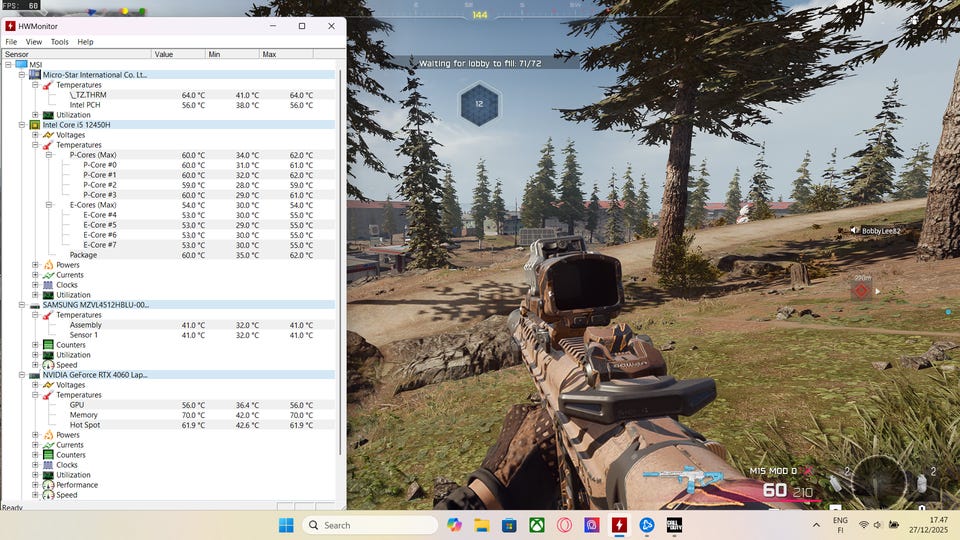This screenshot has width=960, height=540.
Task: Switch to HWMonitor taskbar icon
Action: 619,525
